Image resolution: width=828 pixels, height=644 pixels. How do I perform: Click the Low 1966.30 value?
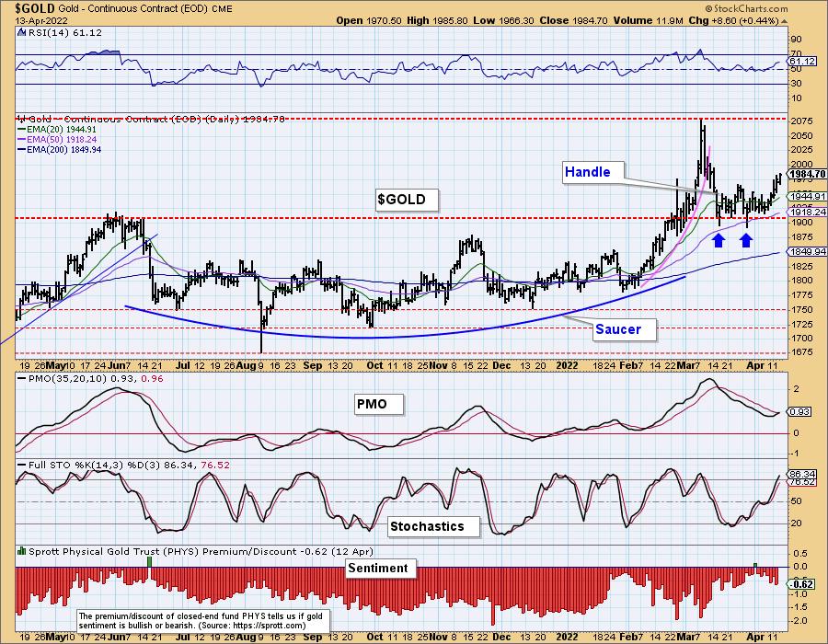click(504, 20)
